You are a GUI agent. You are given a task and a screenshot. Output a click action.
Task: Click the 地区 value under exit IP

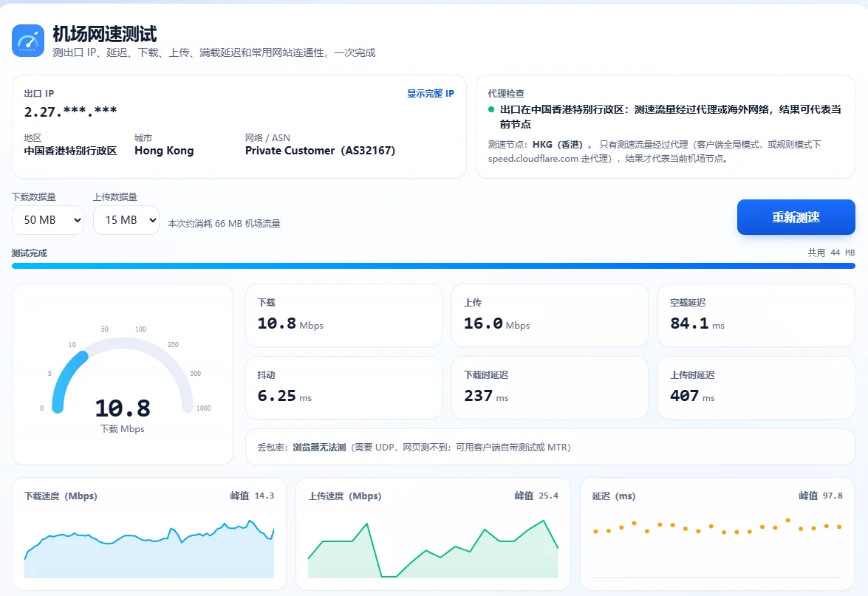pos(70,151)
